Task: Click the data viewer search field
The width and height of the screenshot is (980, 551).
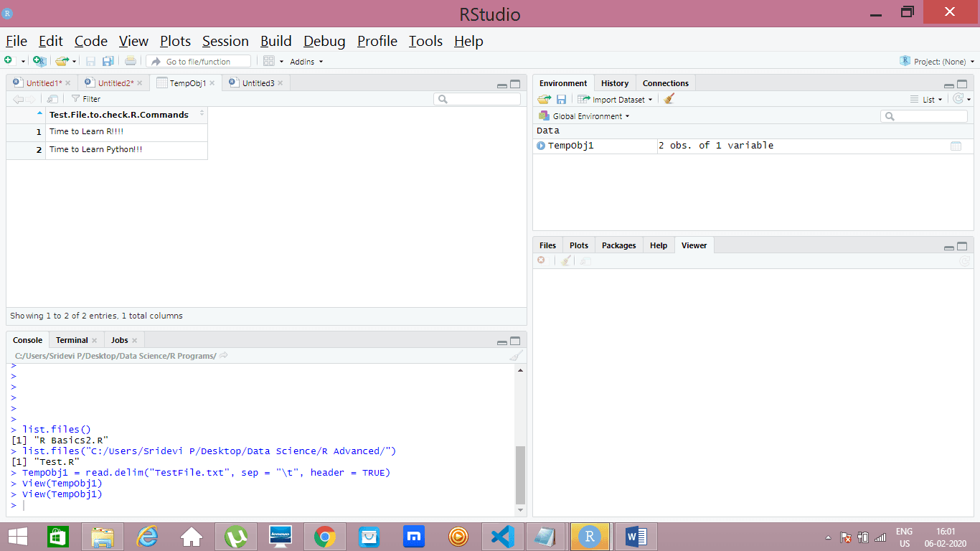Action: 477,99
